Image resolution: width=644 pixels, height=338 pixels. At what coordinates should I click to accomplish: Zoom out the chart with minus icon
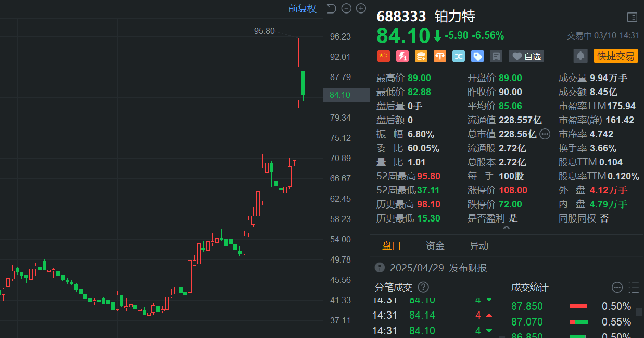[x=346, y=8]
